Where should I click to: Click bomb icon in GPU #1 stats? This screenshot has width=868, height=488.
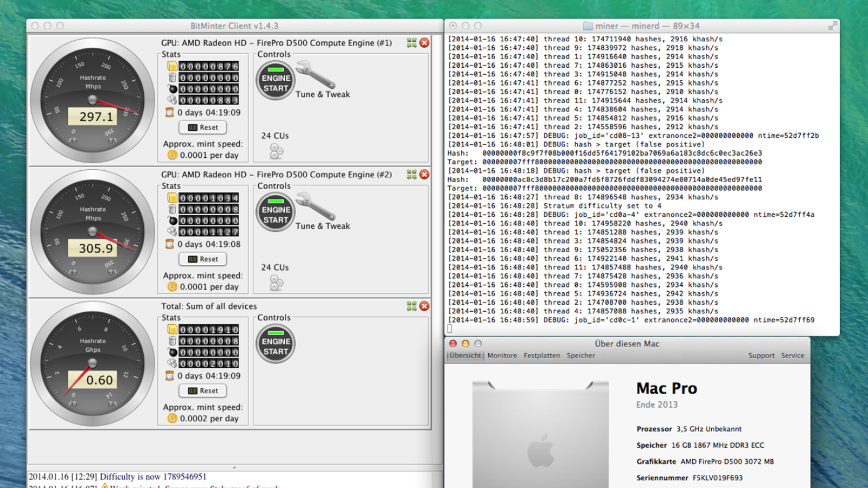173,89
